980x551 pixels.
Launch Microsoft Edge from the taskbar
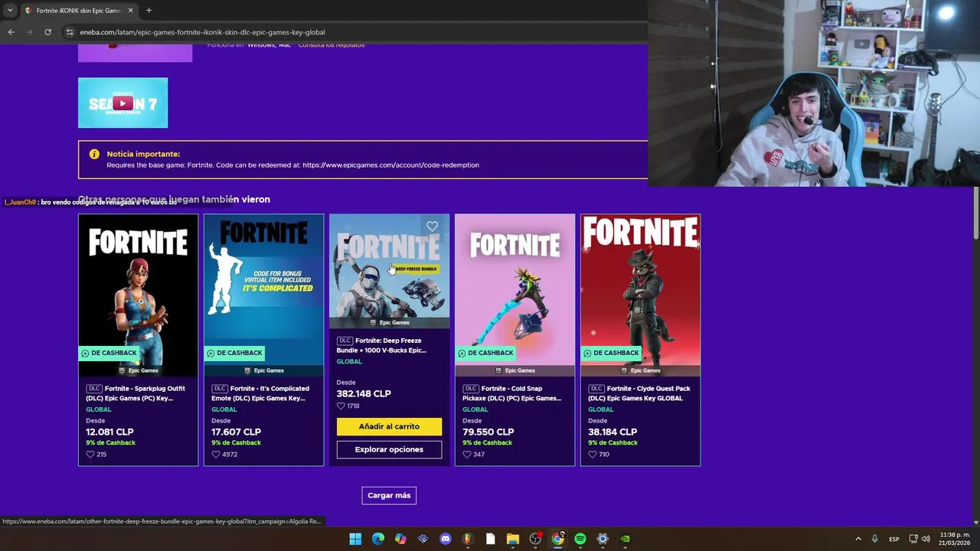[x=378, y=539]
